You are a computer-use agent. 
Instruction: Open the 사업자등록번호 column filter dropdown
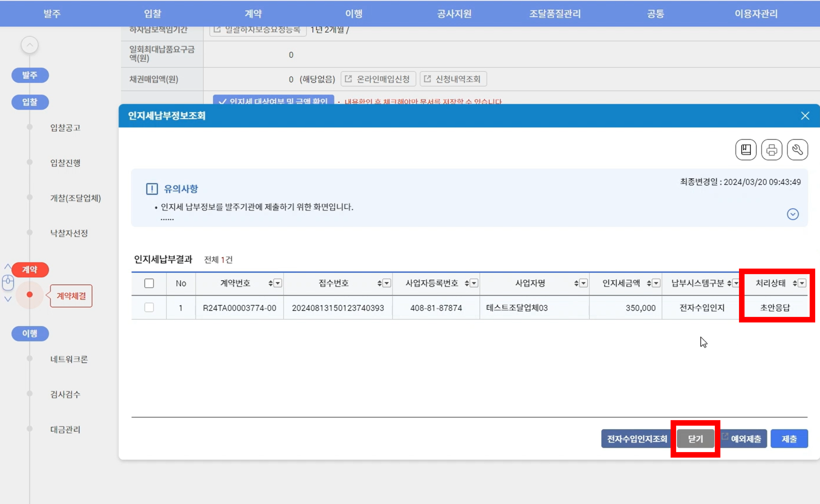[x=474, y=283]
